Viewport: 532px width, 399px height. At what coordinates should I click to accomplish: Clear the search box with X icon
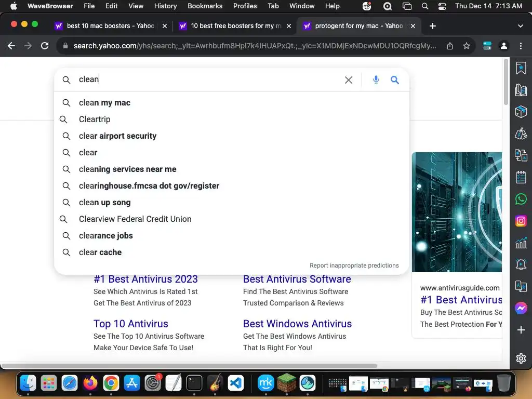pos(349,80)
